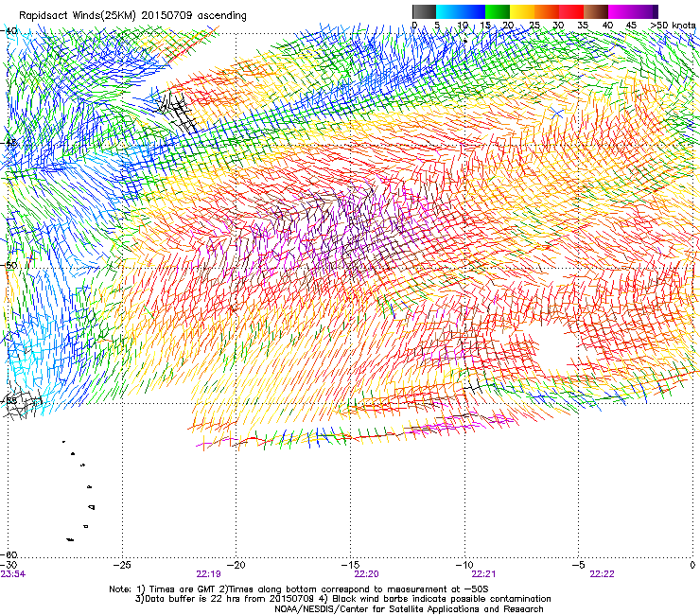Click the red 30-35 knots legend segment

pos(571,11)
